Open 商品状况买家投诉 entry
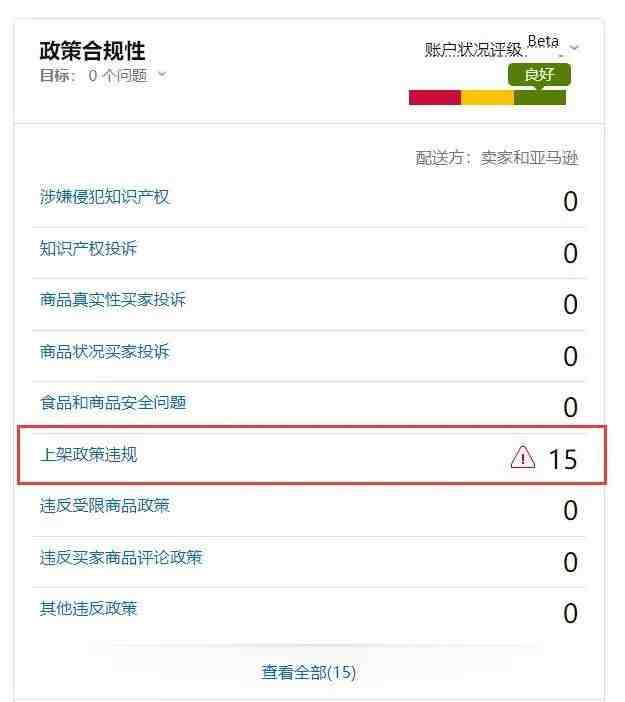625x702 pixels. coord(105,351)
